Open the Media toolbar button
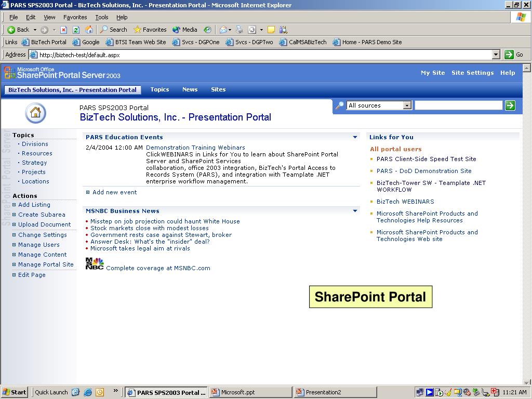Image resolution: width=532 pixels, height=399 pixels. (184, 30)
